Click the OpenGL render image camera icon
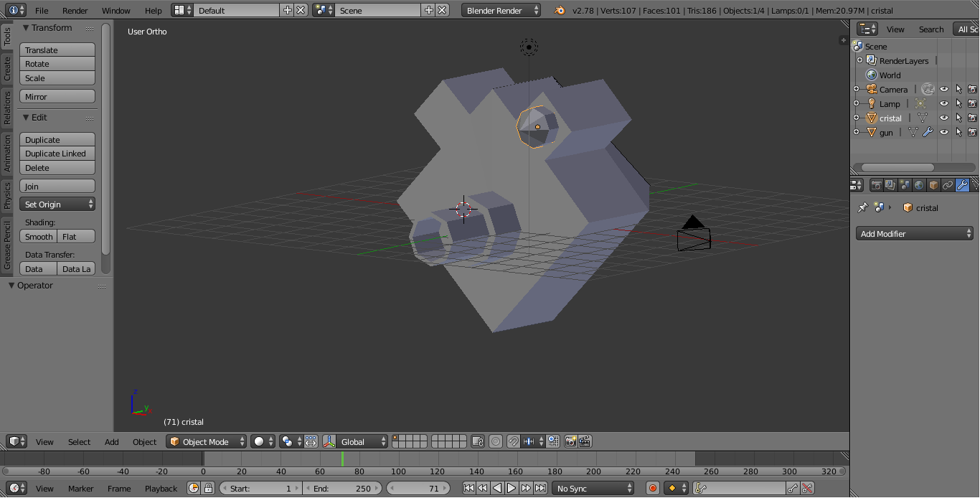Viewport: 980px width, 498px height. click(570, 442)
